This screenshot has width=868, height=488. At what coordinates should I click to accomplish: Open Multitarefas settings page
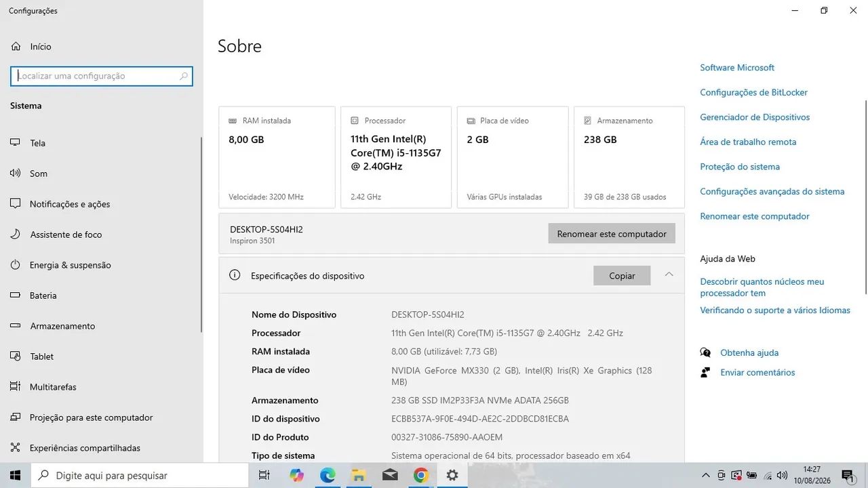pyautogui.click(x=43, y=387)
